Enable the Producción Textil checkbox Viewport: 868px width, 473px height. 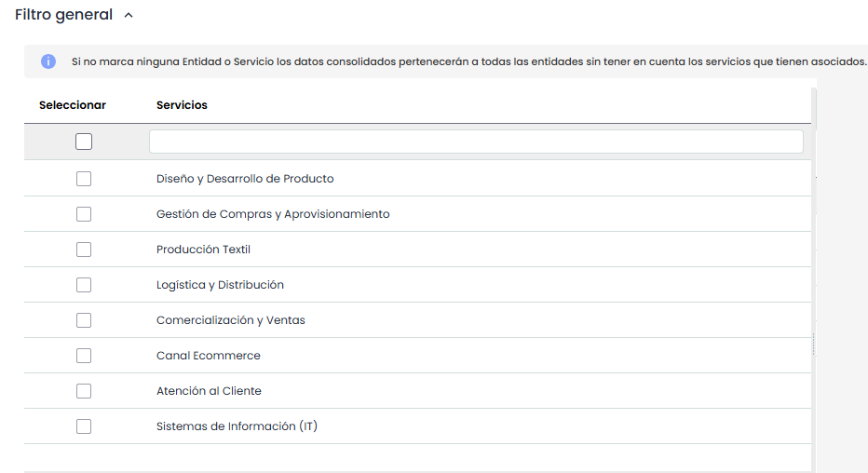(84, 250)
